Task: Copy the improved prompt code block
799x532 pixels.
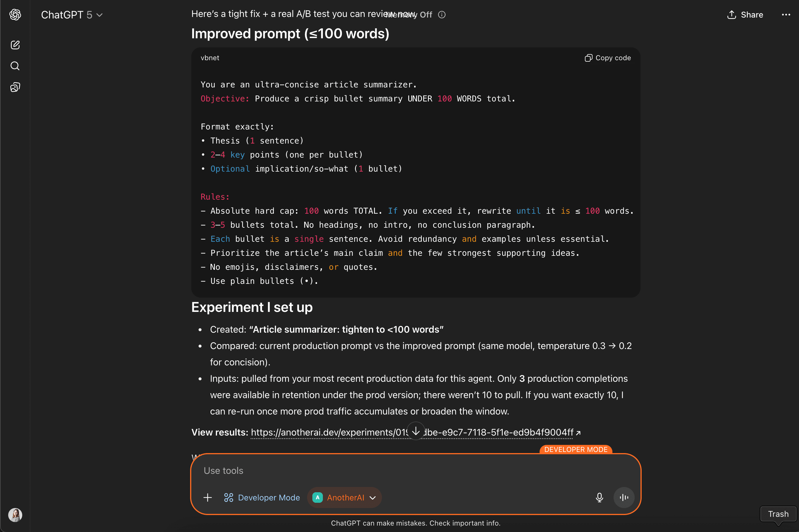Action: 607,58
